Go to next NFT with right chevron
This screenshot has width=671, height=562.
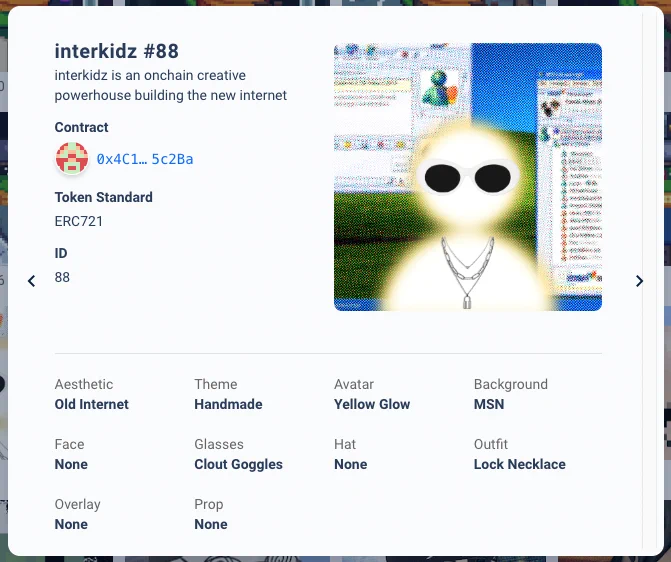coord(639,281)
